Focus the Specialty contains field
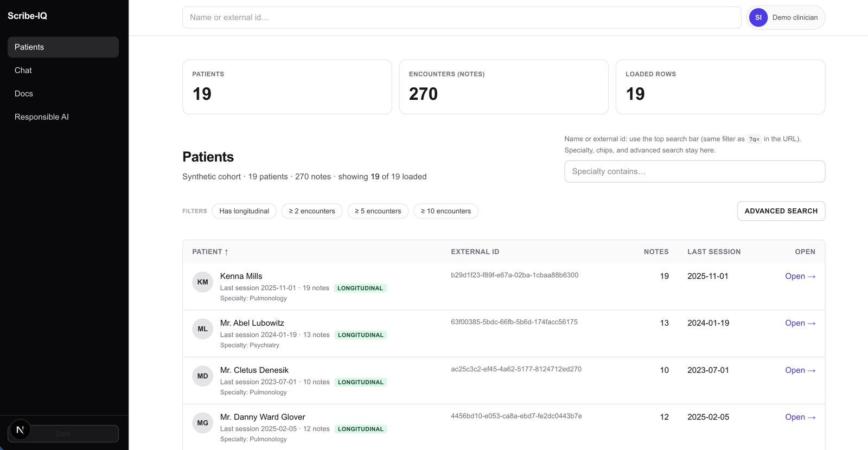This screenshot has width=868, height=450. [x=694, y=171]
